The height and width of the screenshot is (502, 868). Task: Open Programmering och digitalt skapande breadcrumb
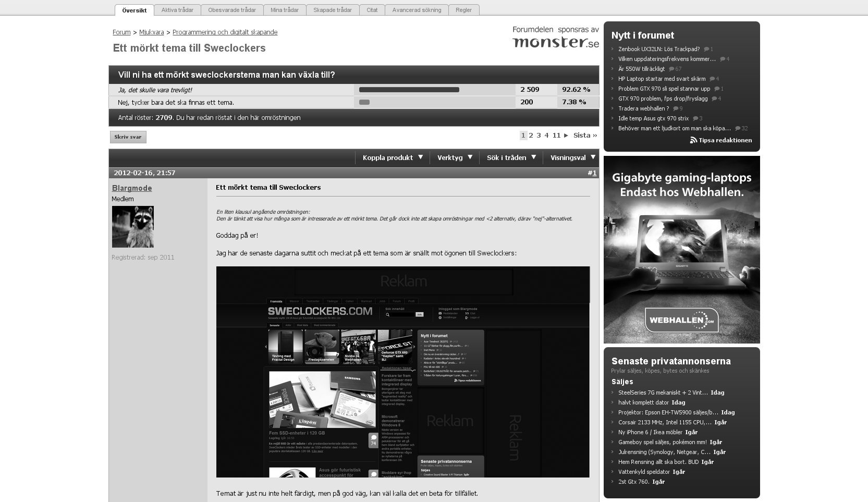click(x=225, y=32)
